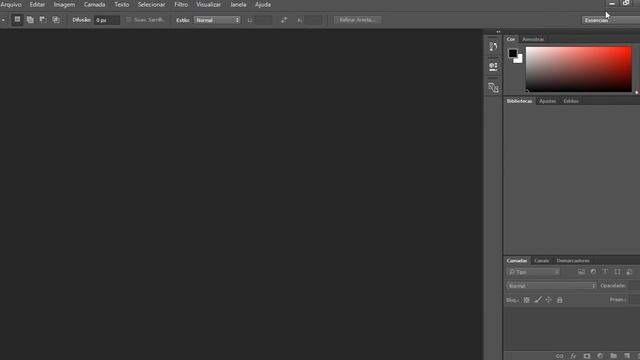640x360 pixels.
Task: Select Add to Selection mode icon
Action: point(30,20)
